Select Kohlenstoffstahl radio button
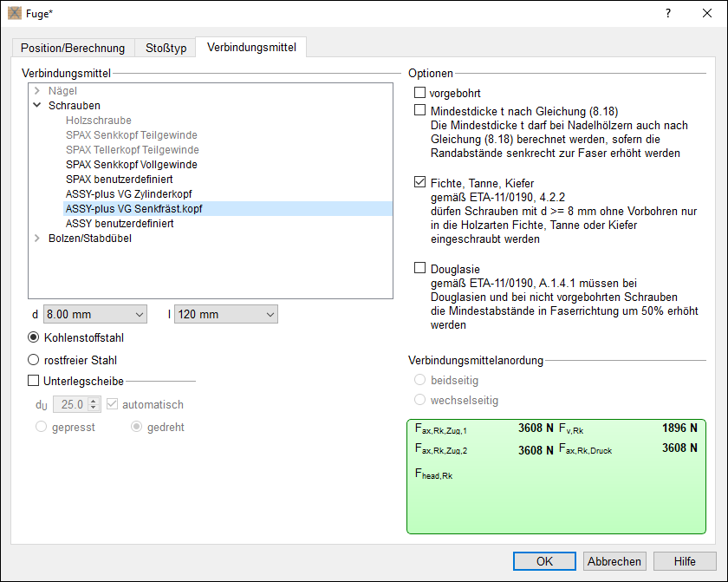 coord(34,337)
